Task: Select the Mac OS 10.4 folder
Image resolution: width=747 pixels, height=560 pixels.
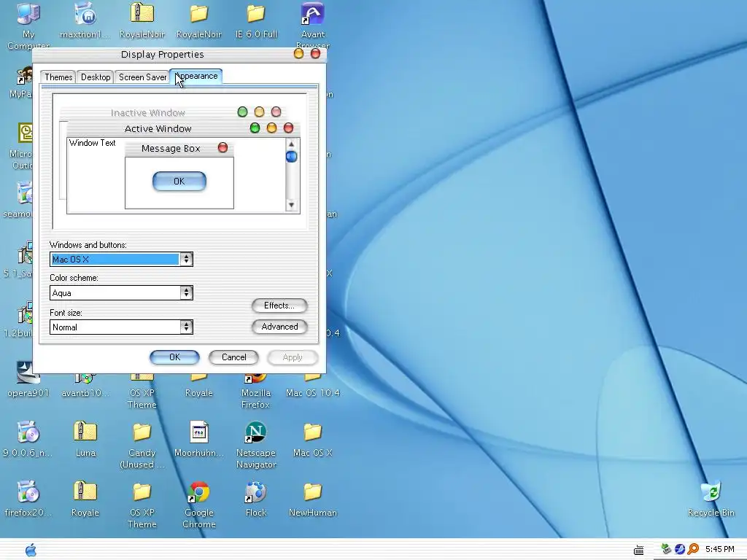Action: 312,393
